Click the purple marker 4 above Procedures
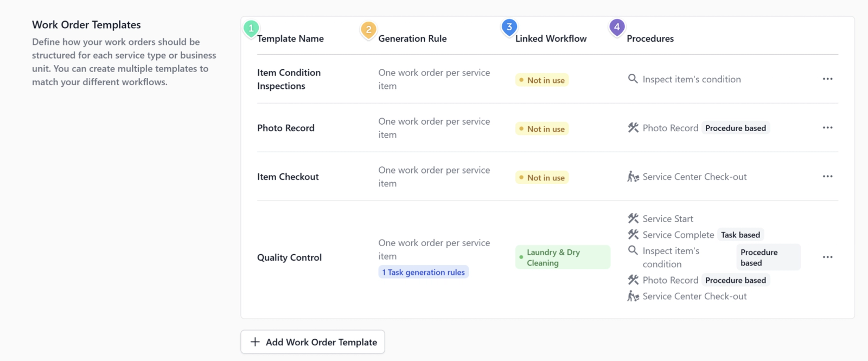Viewport: 868px width, 361px height. 617,27
